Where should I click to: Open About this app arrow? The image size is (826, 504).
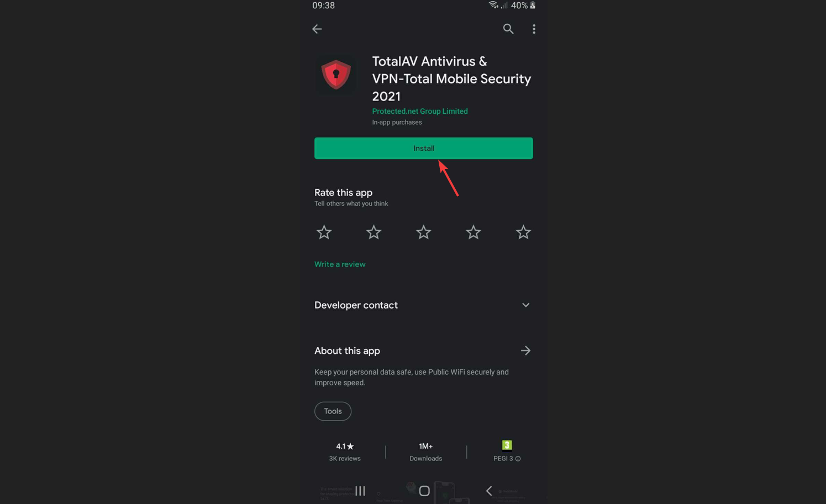tap(525, 351)
